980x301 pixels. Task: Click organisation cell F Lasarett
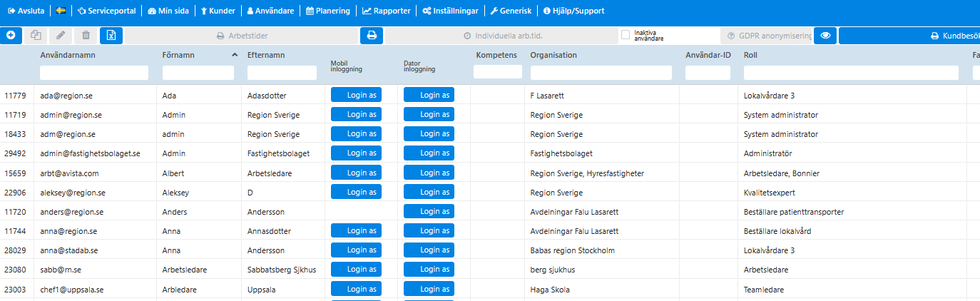(x=547, y=95)
